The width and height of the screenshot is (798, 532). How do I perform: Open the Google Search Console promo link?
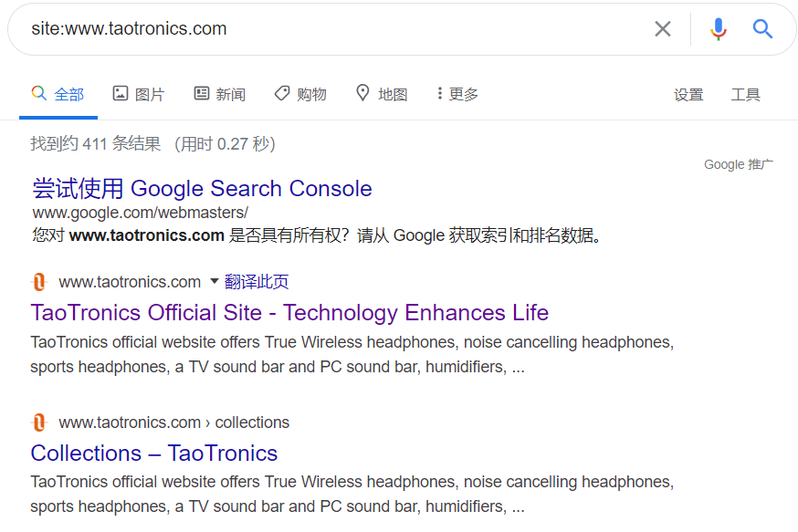point(202,189)
